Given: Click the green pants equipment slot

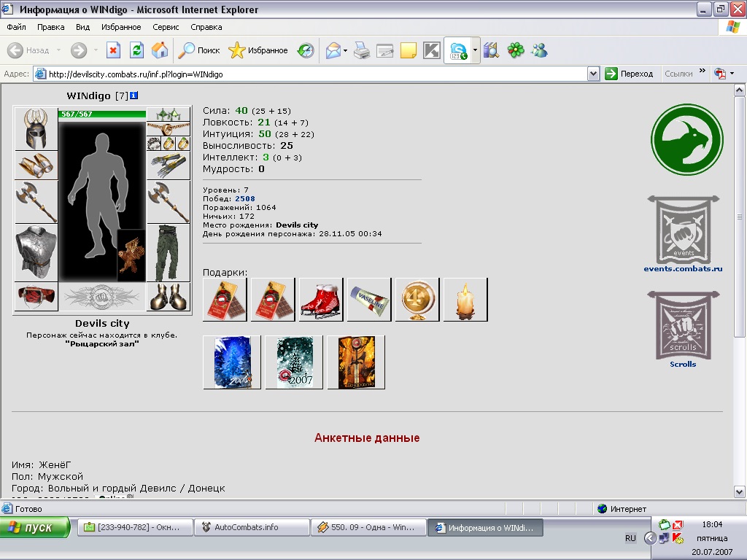Looking at the screenshot, I should point(169,252).
